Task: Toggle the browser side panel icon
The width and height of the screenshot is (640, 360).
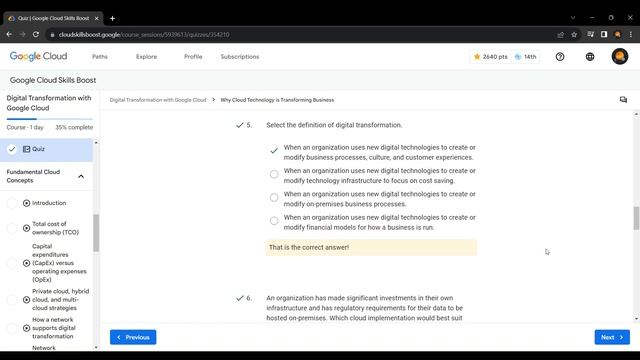Action: coord(604,35)
